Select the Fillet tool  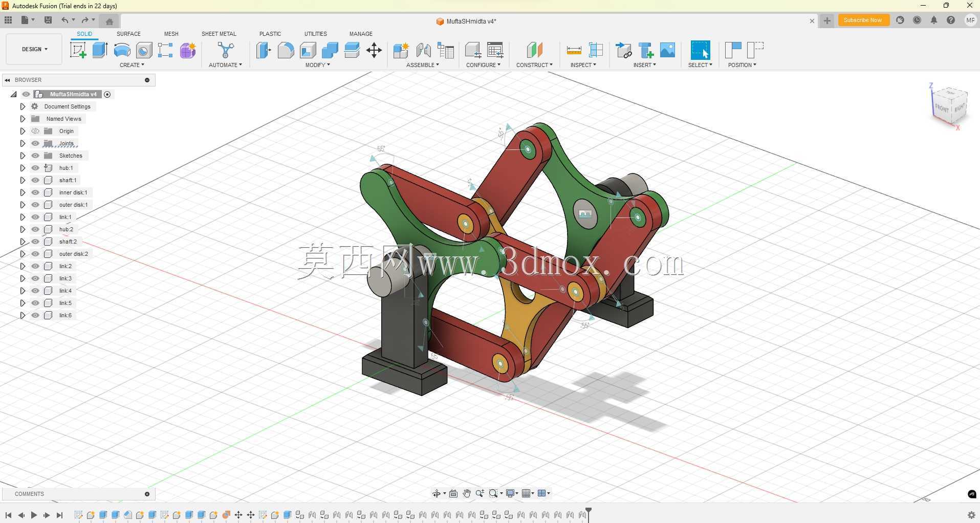pos(286,50)
